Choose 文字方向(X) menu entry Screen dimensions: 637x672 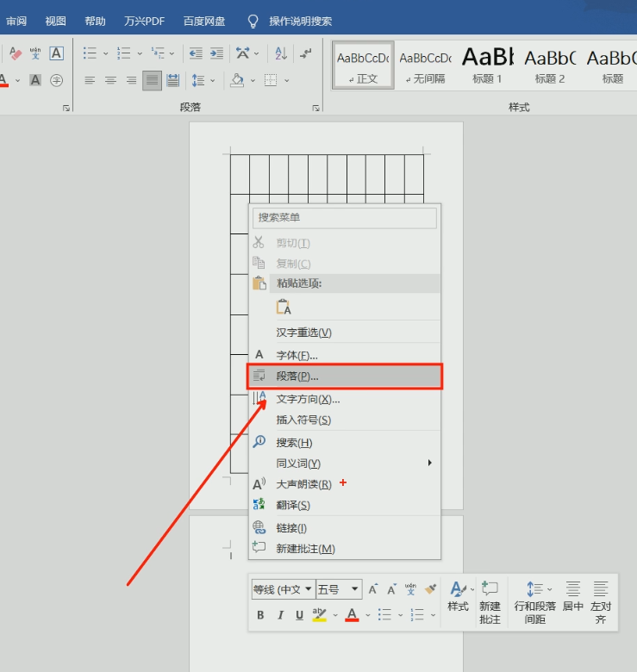click(345, 399)
